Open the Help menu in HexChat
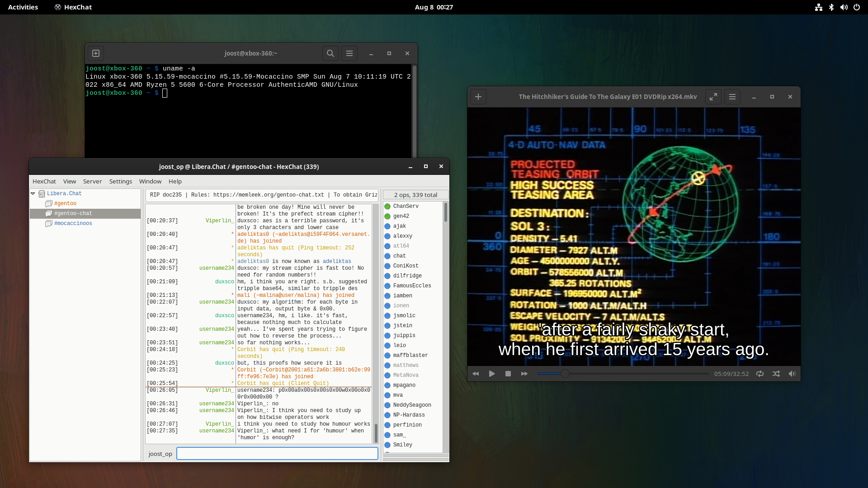Viewport: 868px width, 488px height. [175, 181]
